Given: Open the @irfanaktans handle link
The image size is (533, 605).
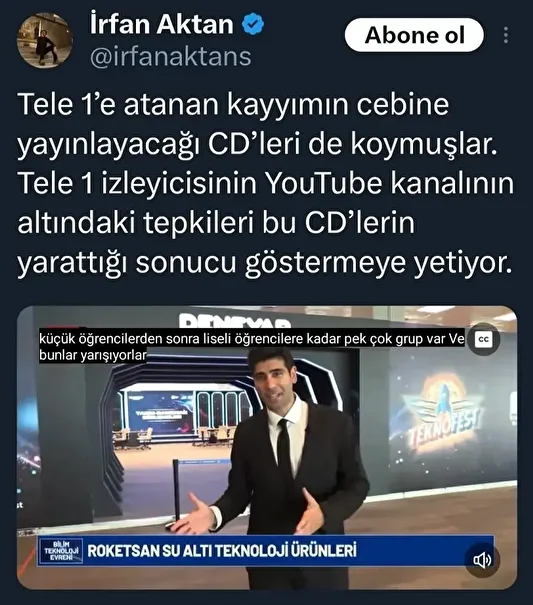Looking at the screenshot, I should (171, 56).
